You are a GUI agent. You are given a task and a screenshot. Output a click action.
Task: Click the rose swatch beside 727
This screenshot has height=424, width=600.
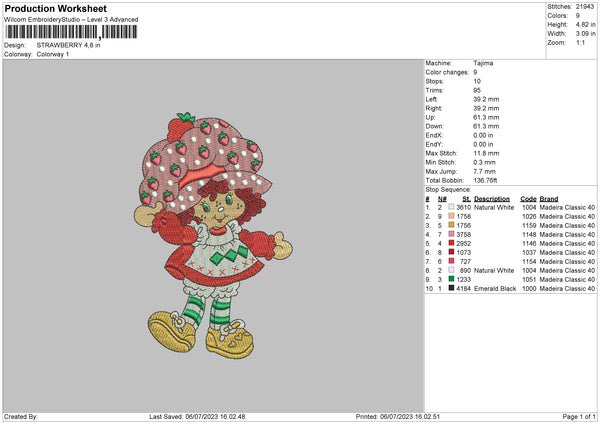pyautogui.click(x=452, y=261)
